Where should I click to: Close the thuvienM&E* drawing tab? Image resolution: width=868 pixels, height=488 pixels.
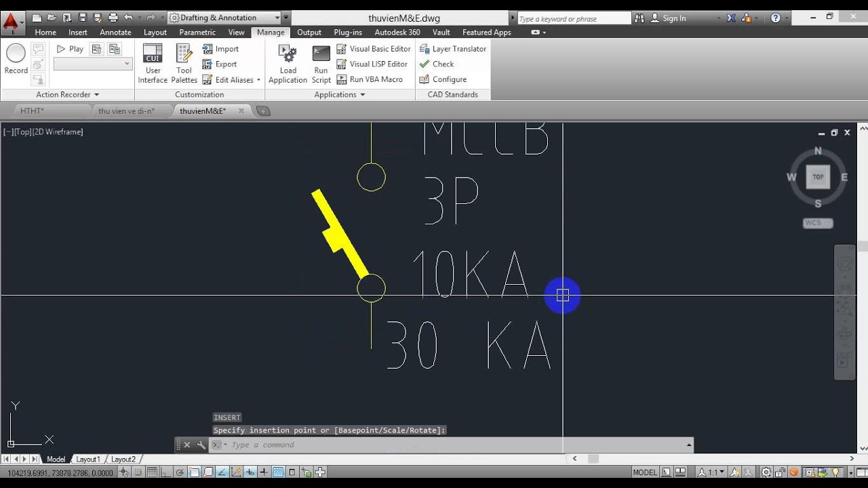coord(241,111)
